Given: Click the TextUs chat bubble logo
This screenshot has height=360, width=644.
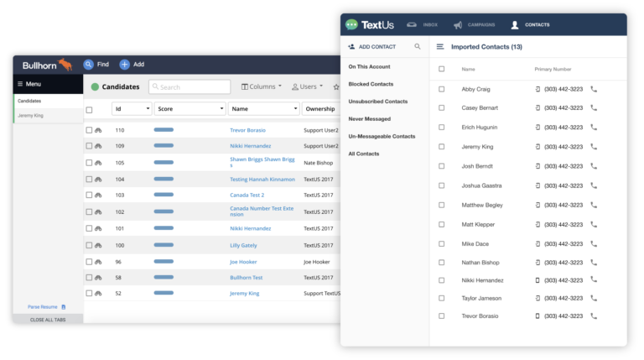Looking at the screenshot, I should pyautogui.click(x=351, y=24).
